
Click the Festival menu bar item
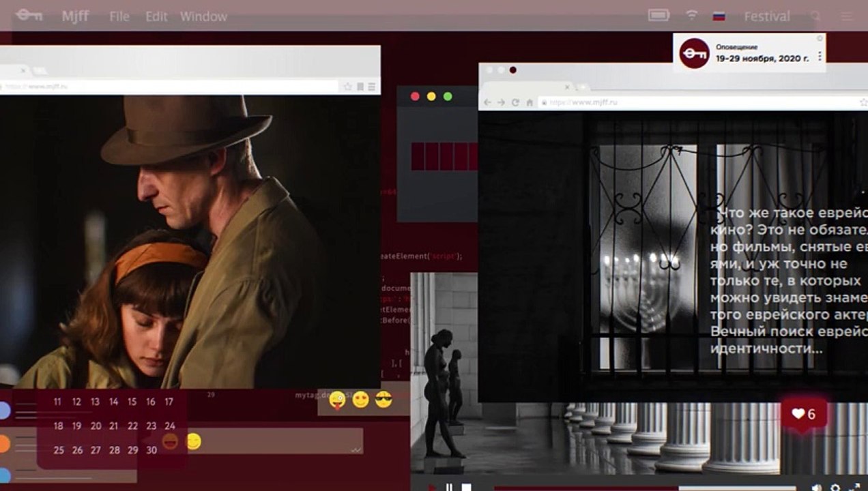[x=767, y=16]
